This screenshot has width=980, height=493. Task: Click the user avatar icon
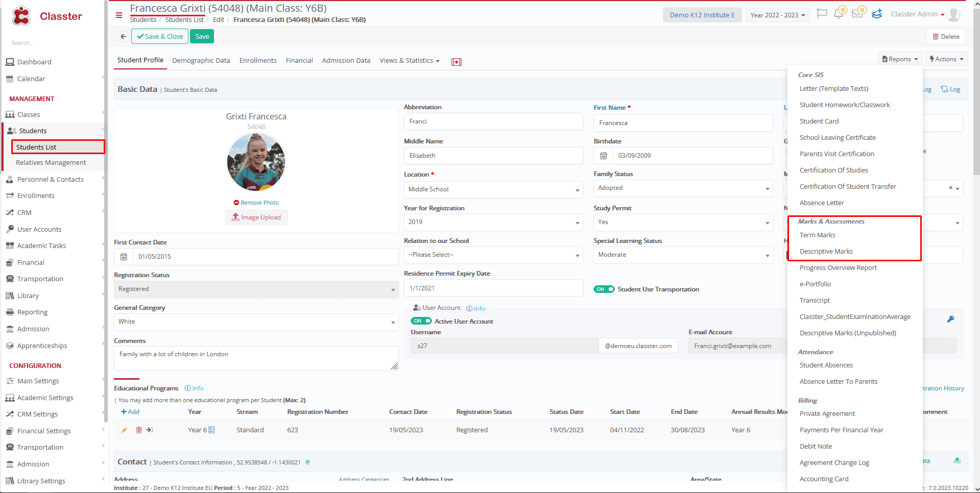pyautogui.click(x=953, y=15)
